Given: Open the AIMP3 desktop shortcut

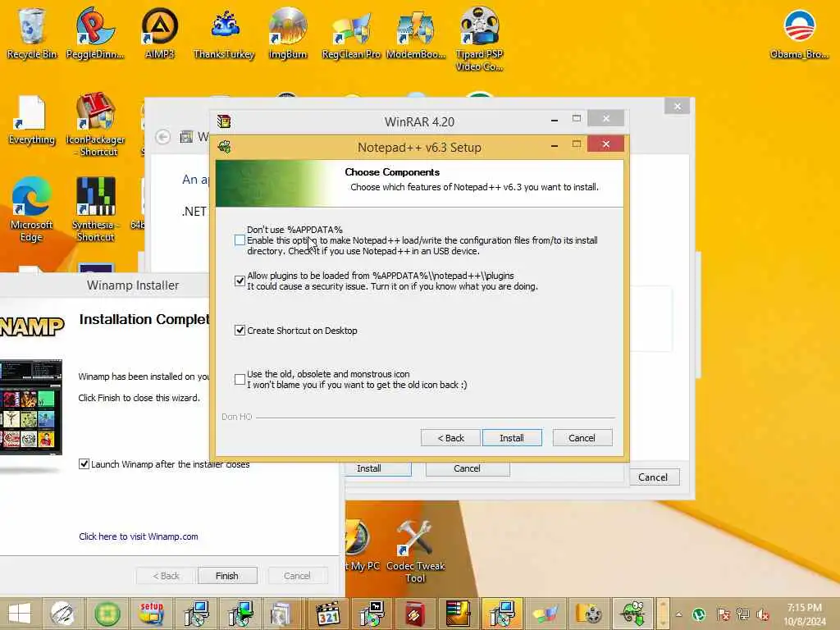Looking at the screenshot, I should [x=160, y=33].
